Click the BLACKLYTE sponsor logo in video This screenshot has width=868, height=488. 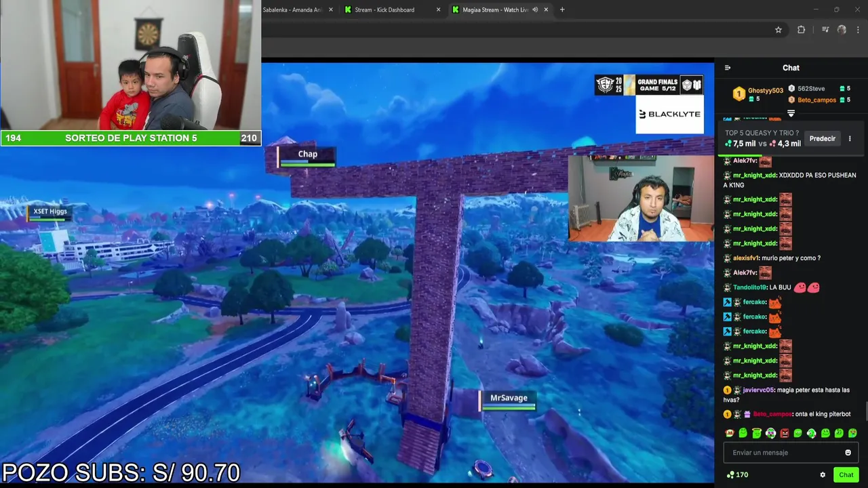(669, 114)
